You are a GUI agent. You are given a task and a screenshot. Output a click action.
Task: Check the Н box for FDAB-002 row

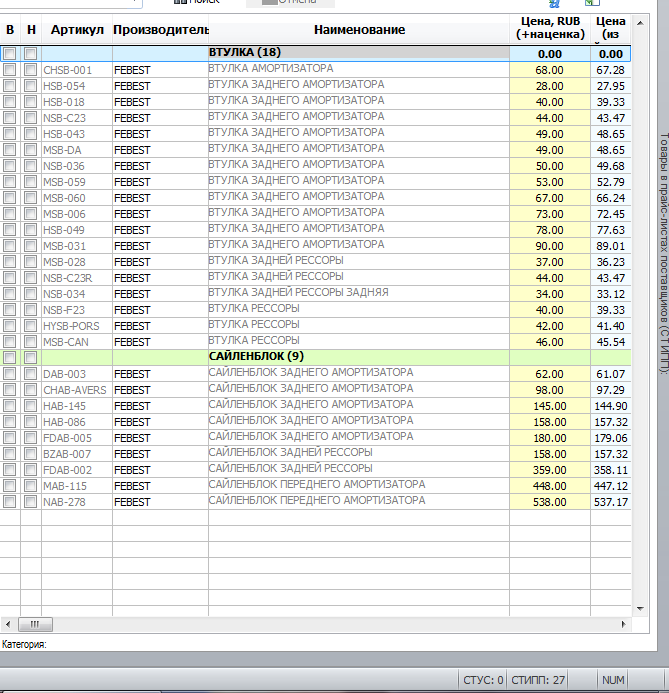pyautogui.click(x=30, y=470)
